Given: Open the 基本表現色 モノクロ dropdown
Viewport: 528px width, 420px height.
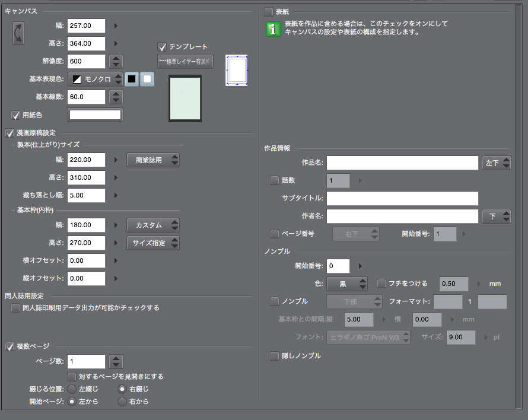Looking at the screenshot, I should pyautogui.click(x=96, y=79).
